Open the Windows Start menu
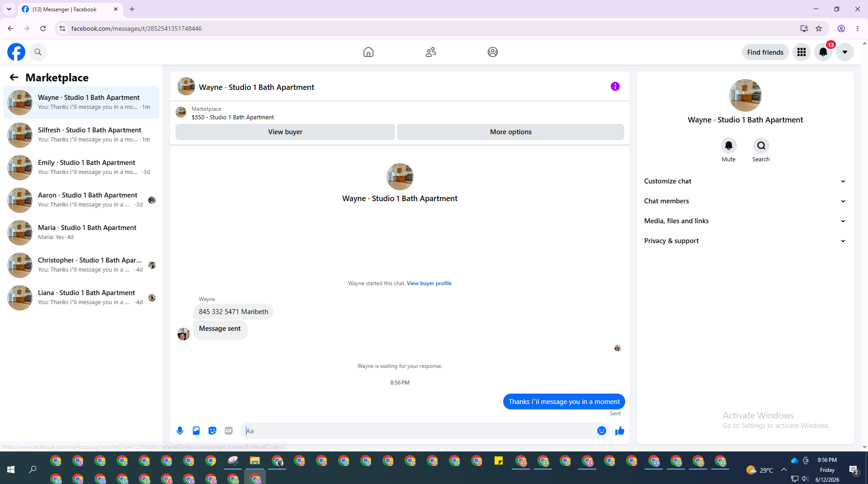This screenshot has height=484, width=868. click(x=11, y=470)
